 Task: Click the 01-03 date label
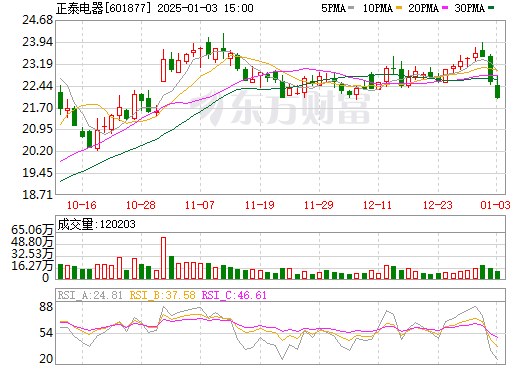tap(495, 205)
